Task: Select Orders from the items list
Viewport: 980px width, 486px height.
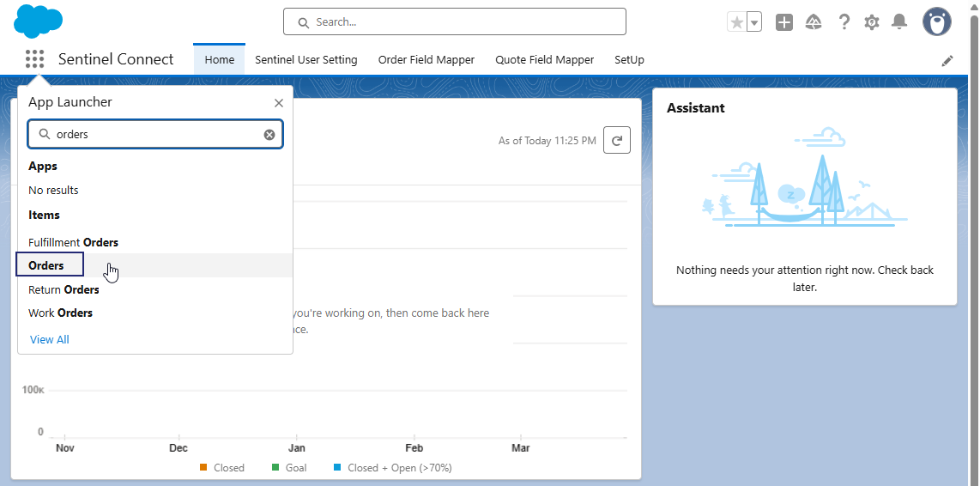Action: click(x=46, y=265)
